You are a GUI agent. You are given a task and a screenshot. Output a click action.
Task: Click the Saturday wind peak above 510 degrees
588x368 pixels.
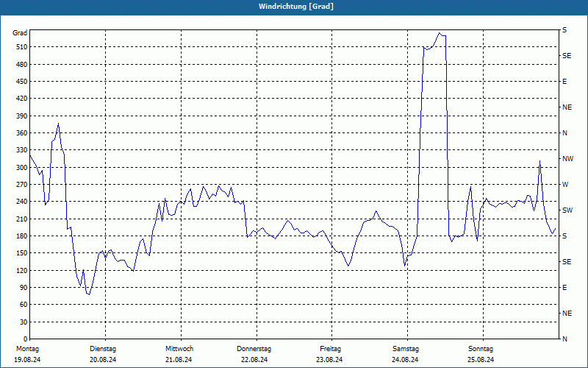[440, 33]
